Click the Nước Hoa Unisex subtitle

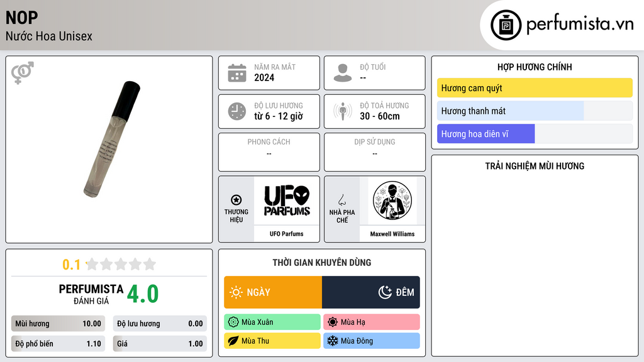(49, 36)
